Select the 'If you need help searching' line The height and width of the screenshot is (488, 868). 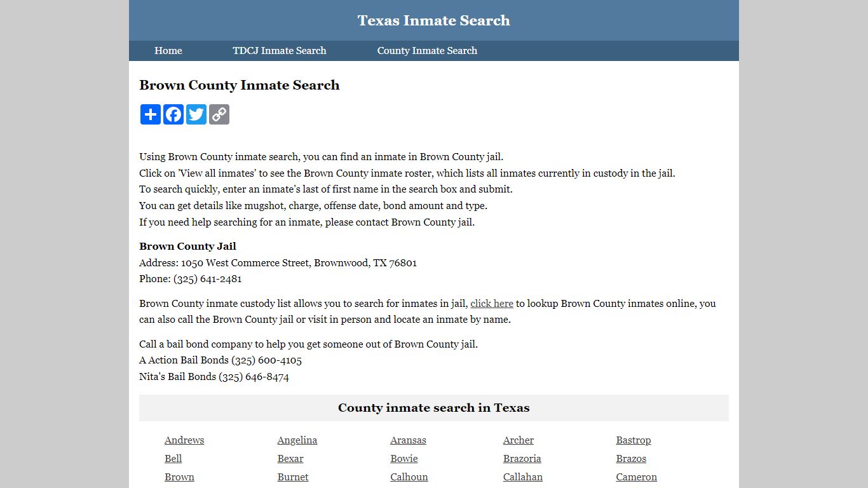coord(307,222)
